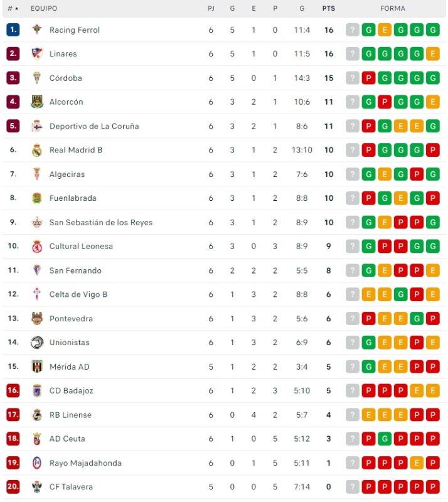Viewport: 448px width, 502px height.
Task: Sort table by the # rank column
Action: (13, 9)
